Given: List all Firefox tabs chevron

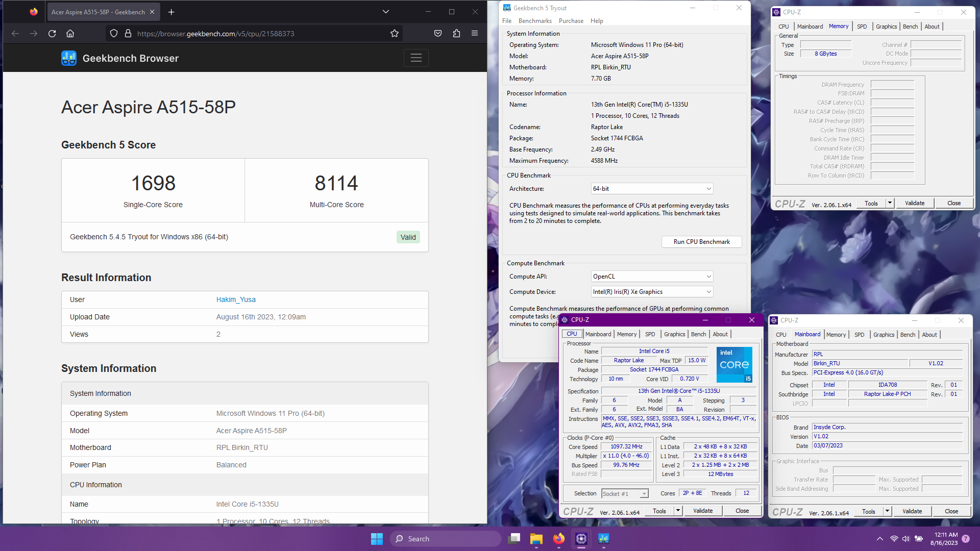Looking at the screenshot, I should [386, 12].
